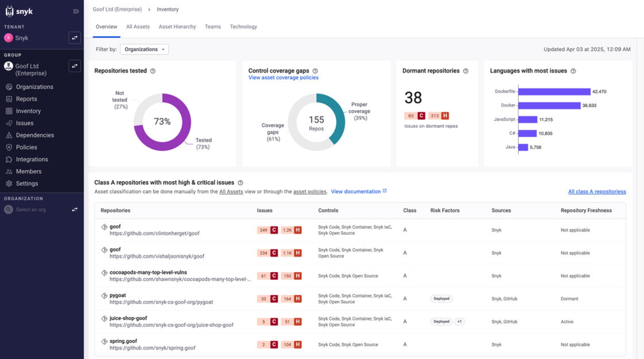
Task: Open Policies in the sidebar
Action: (x=26, y=147)
